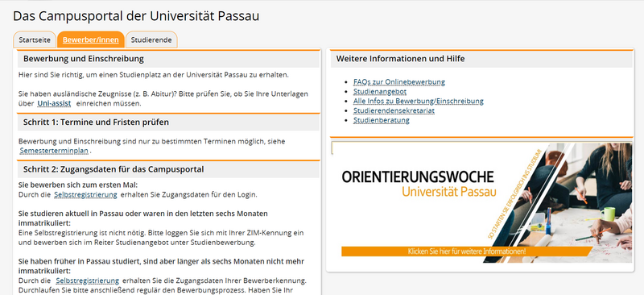Click the Orientierungswoche banner title

[418, 177]
